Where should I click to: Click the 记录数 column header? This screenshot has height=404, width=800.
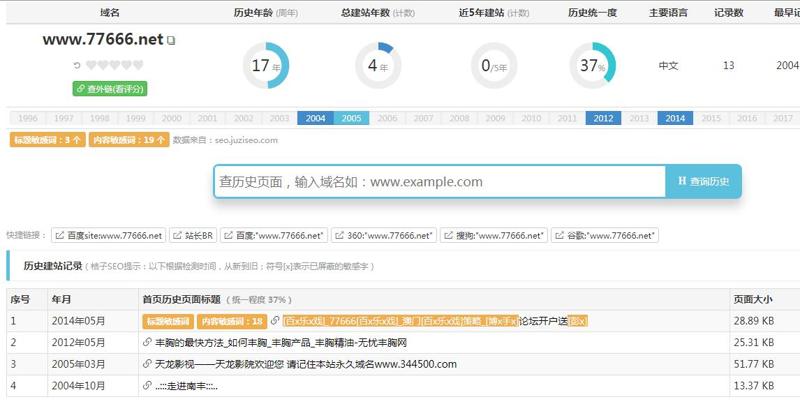729,13
